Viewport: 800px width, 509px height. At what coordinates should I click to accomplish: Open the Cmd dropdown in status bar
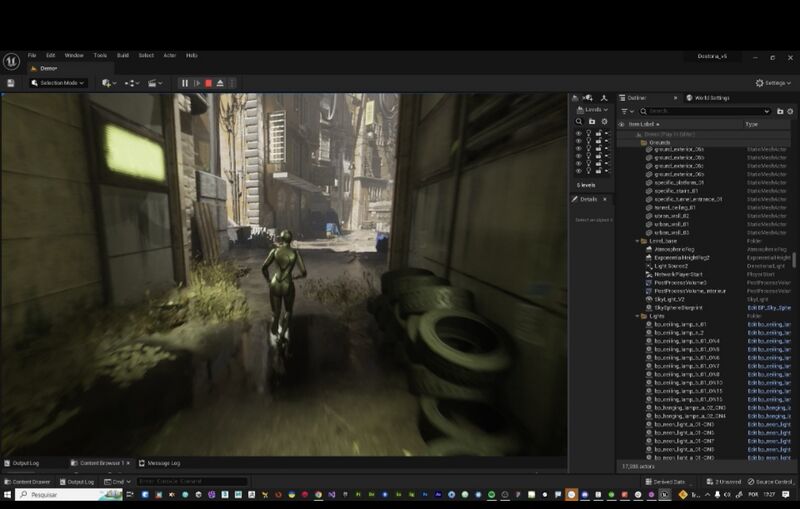[x=117, y=481]
